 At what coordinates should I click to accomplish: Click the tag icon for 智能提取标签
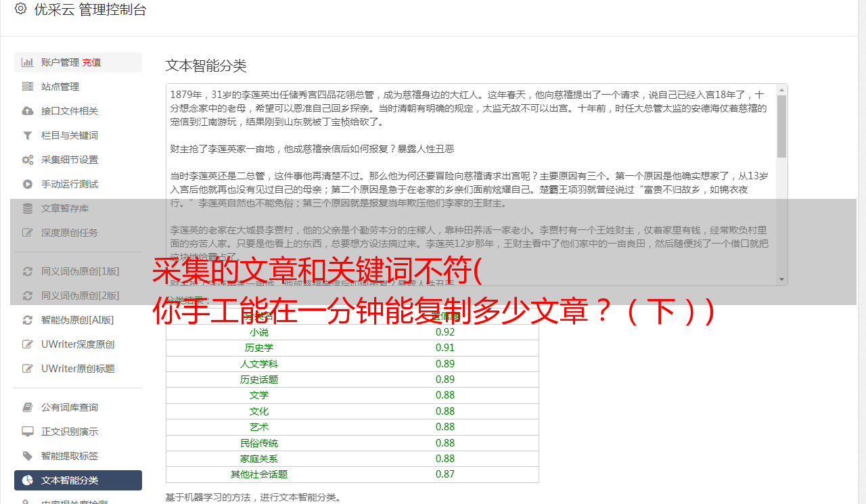(28, 456)
